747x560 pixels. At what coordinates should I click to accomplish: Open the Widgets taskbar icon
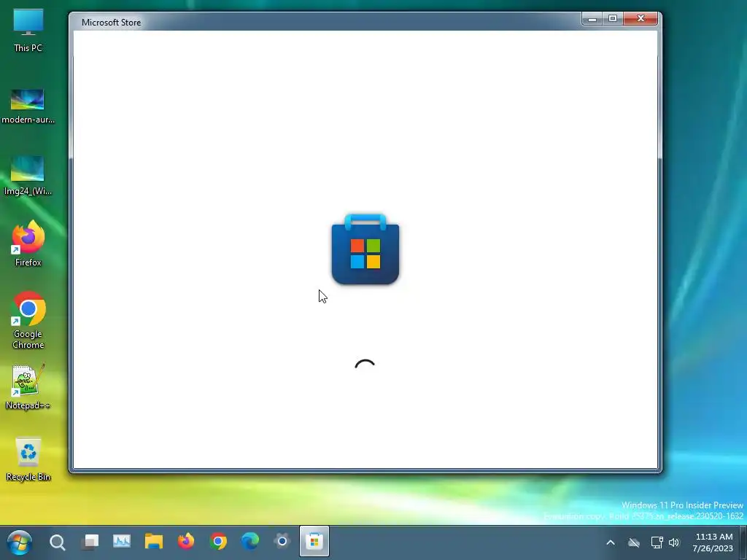[122, 542]
